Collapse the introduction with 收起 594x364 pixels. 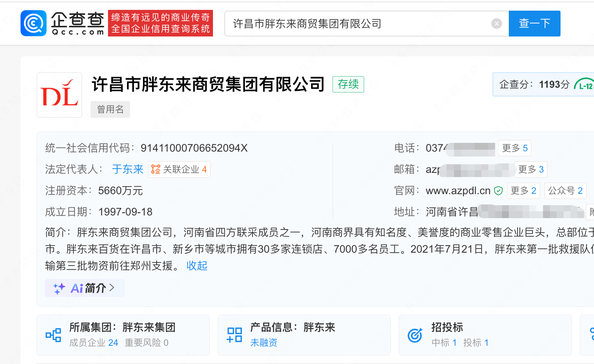pos(197,266)
